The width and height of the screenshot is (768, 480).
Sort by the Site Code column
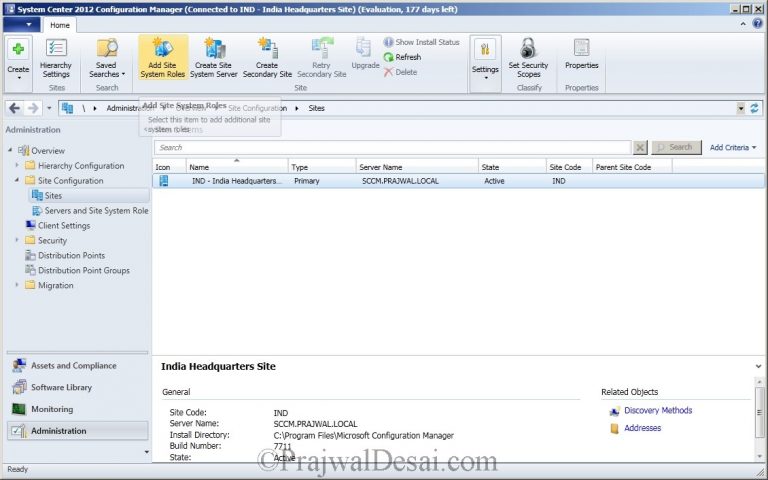(569, 167)
